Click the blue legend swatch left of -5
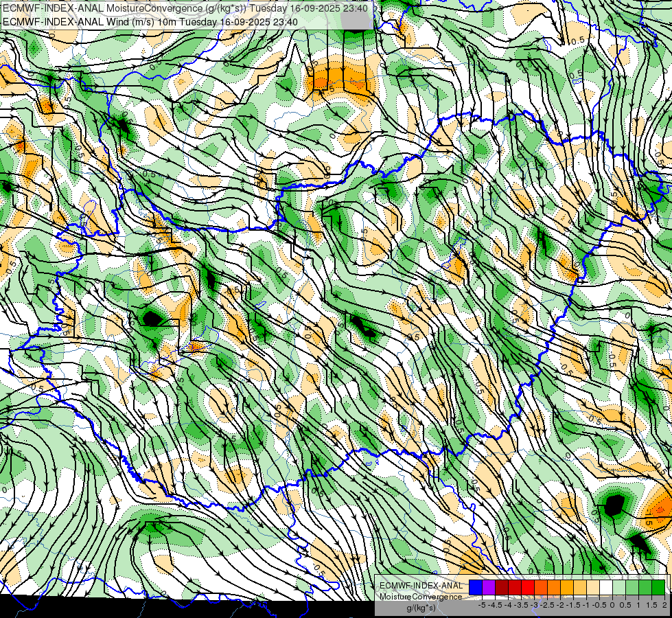Viewport: 672px width, 618px height. pyautogui.click(x=476, y=587)
